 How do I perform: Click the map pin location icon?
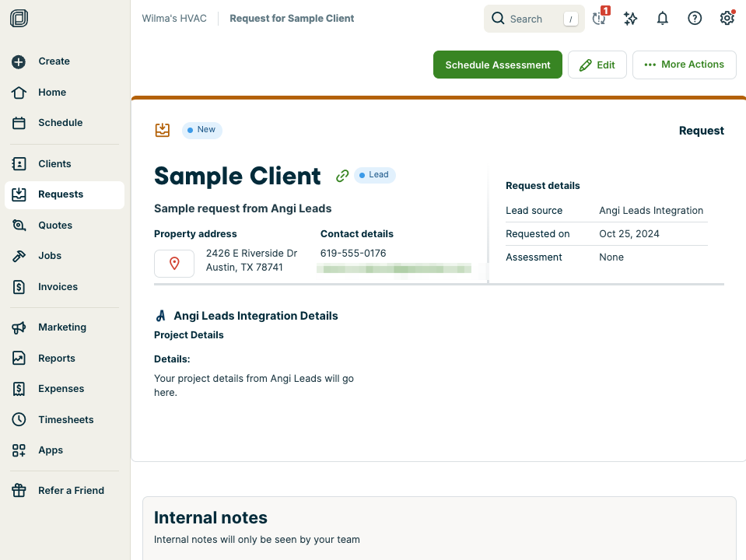click(174, 264)
